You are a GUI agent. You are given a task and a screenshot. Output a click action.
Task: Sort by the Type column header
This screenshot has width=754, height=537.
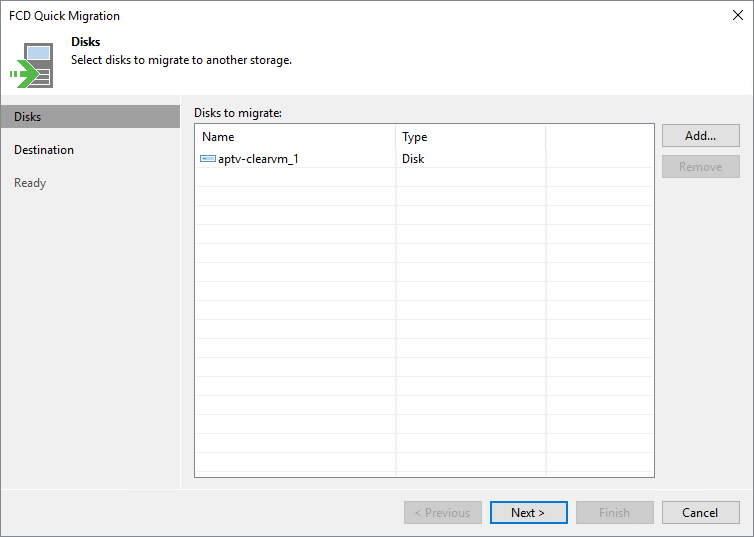click(471, 137)
